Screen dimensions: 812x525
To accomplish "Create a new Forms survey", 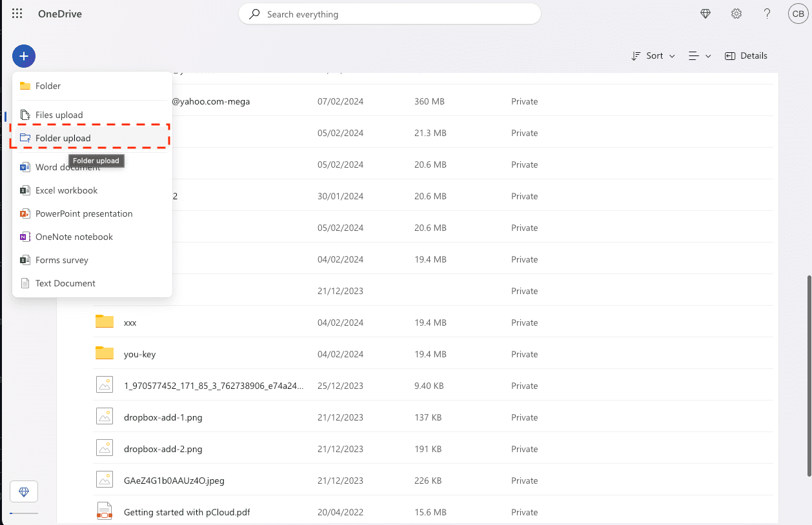I will tap(92, 260).
